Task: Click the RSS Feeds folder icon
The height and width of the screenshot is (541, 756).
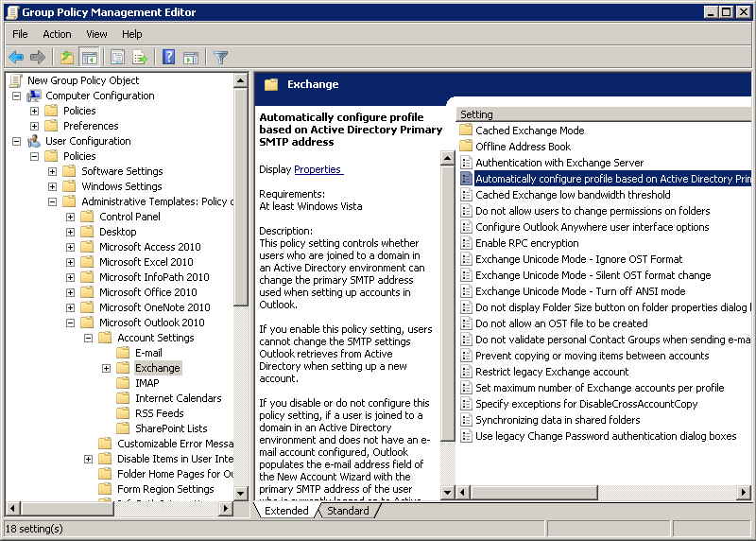Action: pyautogui.click(x=123, y=413)
